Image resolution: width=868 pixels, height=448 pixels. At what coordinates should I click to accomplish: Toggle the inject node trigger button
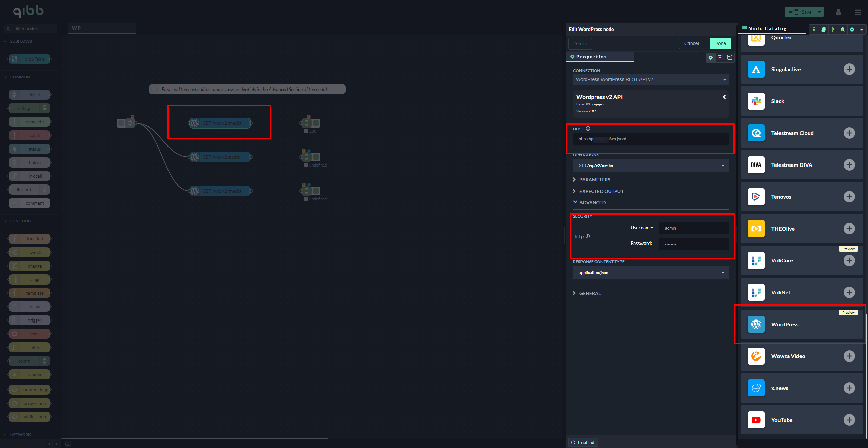tap(121, 123)
